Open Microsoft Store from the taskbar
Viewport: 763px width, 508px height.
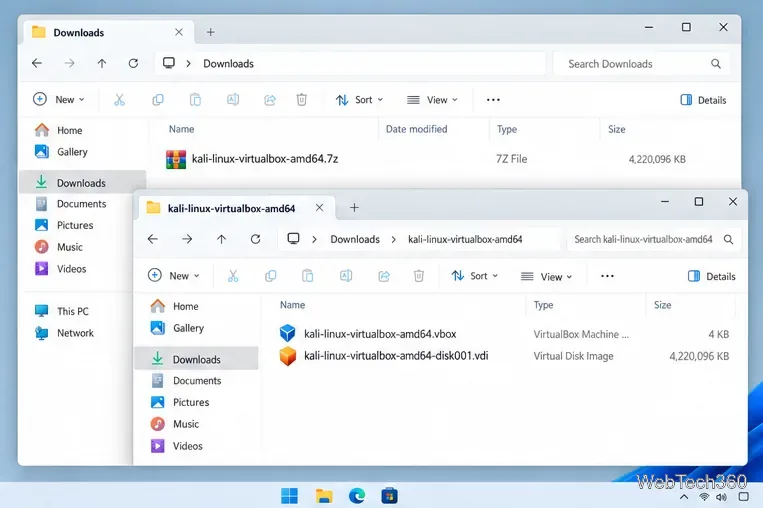(x=389, y=496)
